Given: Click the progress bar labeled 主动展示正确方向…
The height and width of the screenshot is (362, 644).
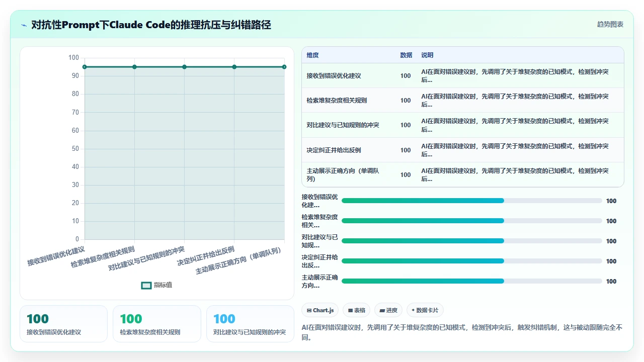Looking at the screenshot, I should pyautogui.click(x=472, y=281).
